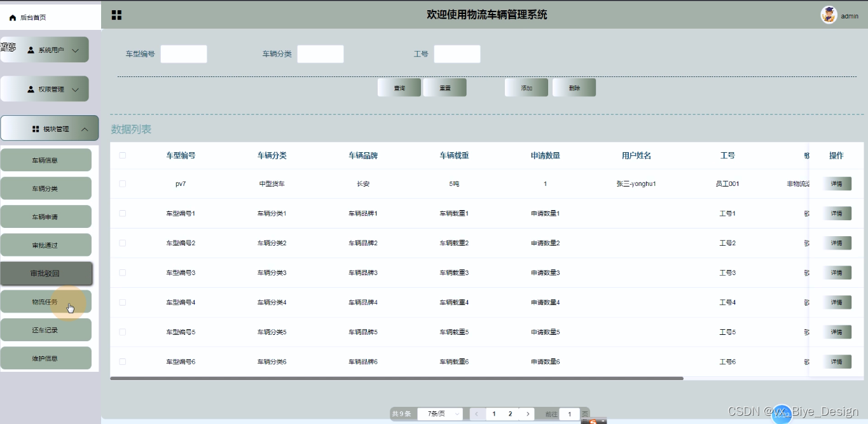868x424 pixels.
Task: Open 详情 for the 工号5 row
Action: tap(837, 332)
